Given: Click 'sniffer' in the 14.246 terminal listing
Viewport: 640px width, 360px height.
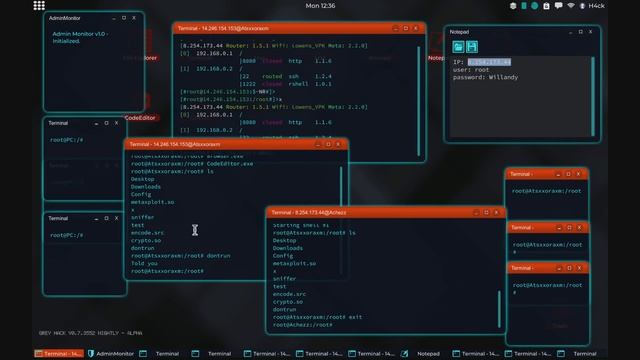Looking at the screenshot, I should 142,218.
